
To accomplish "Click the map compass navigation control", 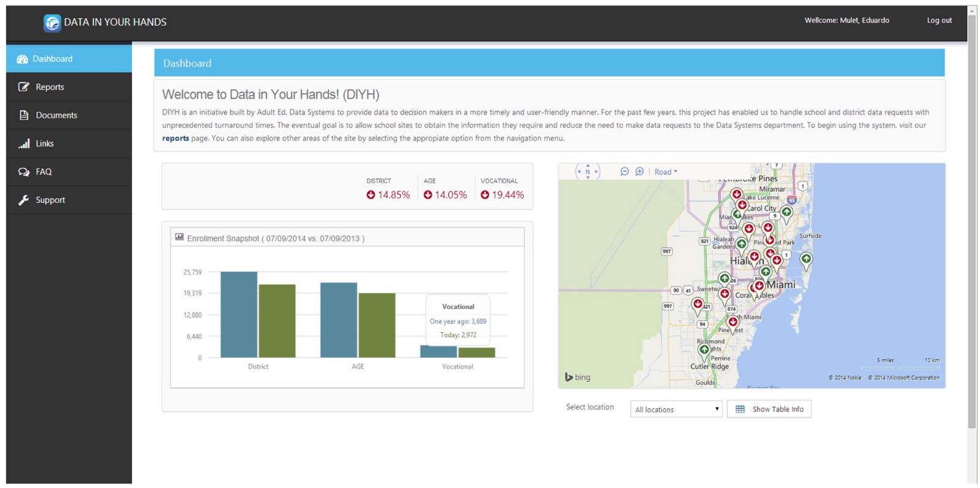I will pyautogui.click(x=587, y=172).
